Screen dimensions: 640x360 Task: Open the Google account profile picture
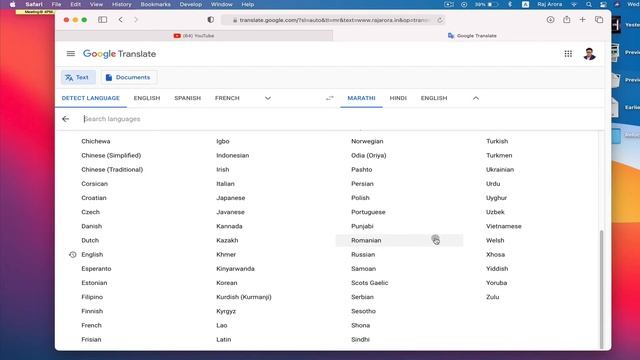(x=589, y=54)
